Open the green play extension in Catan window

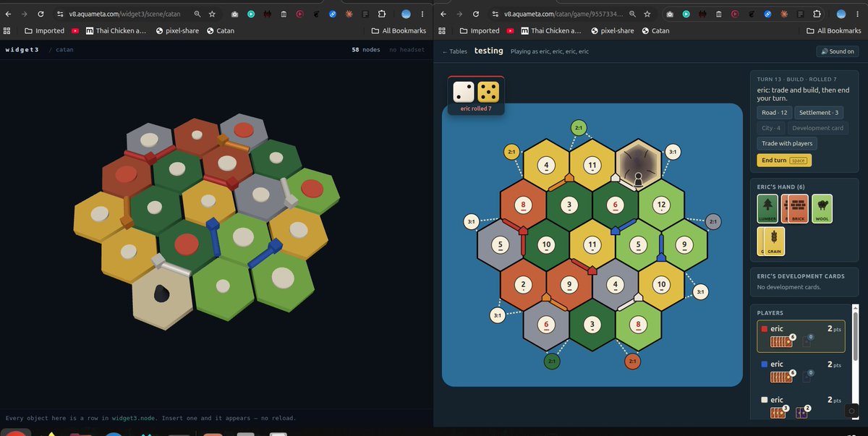[x=686, y=14]
